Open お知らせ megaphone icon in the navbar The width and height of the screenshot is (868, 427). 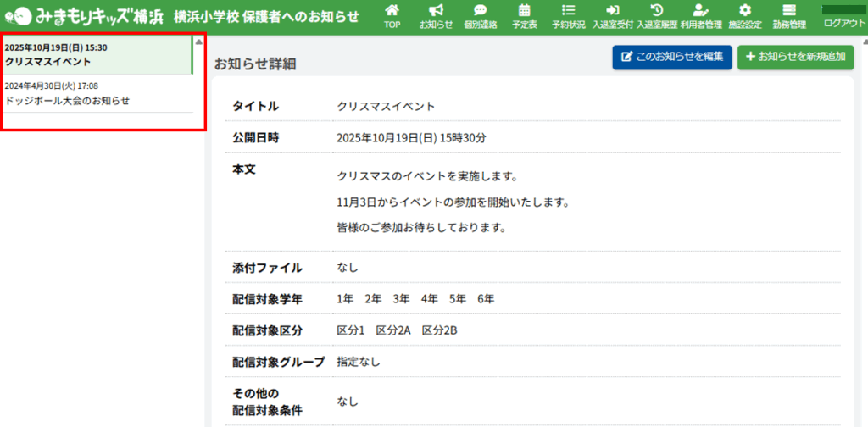click(436, 16)
